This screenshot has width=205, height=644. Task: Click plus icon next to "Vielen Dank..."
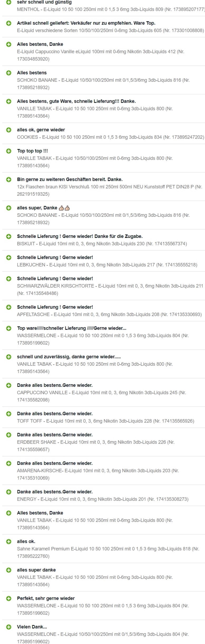pyautogui.click(x=9, y=627)
